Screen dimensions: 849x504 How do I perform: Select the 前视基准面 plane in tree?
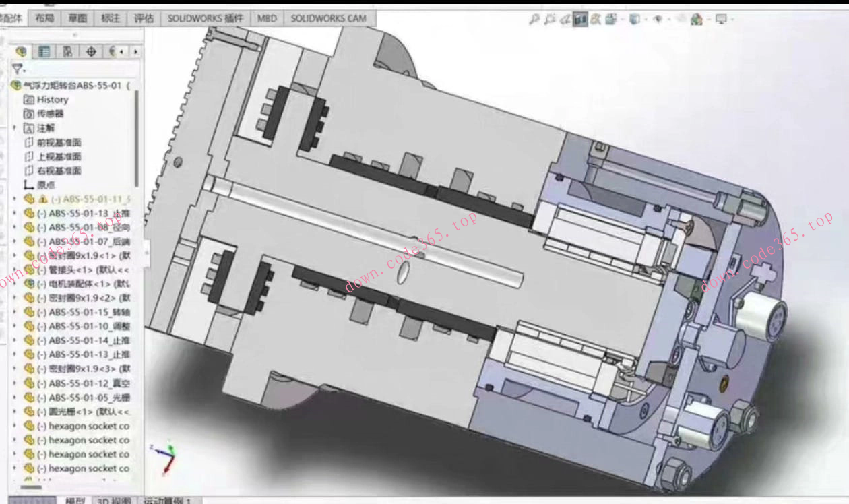click(59, 142)
